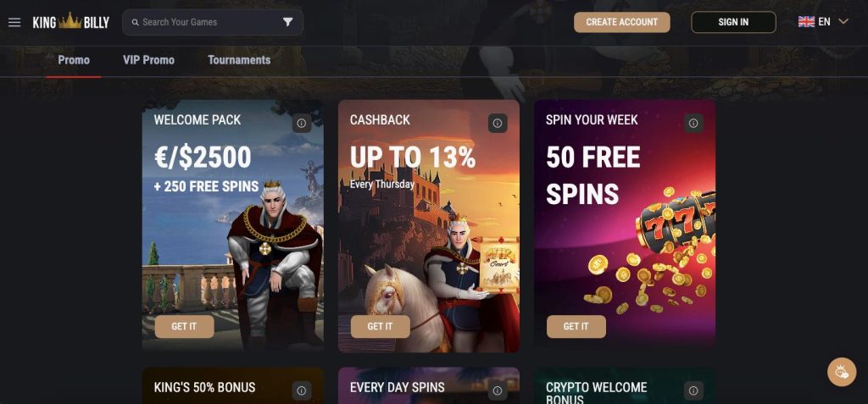Viewport: 868px width, 404px height.
Task: Switch to the VIP Promo tab
Action: coord(148,60)
